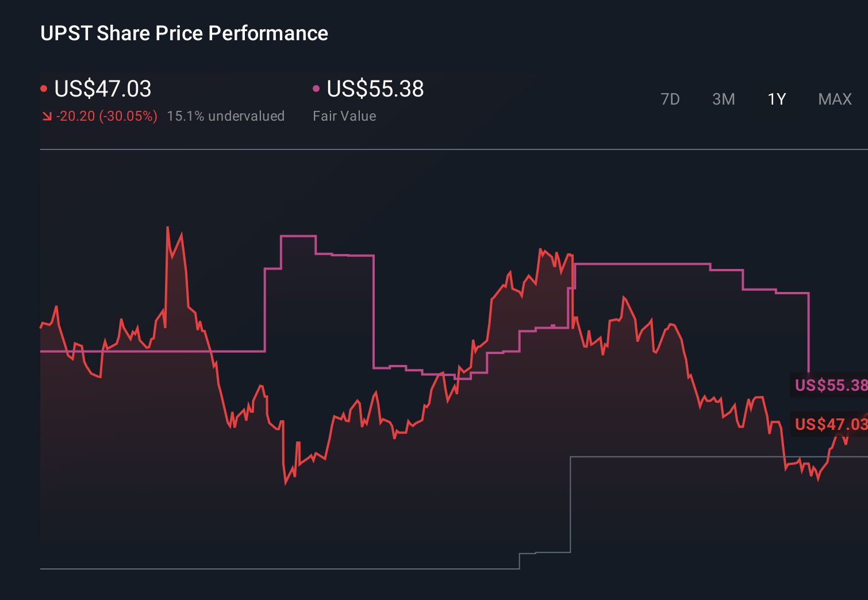This screenshot has height=600, width=868.
Task: Click the downward red arrow change indicator
Action: 47,116
